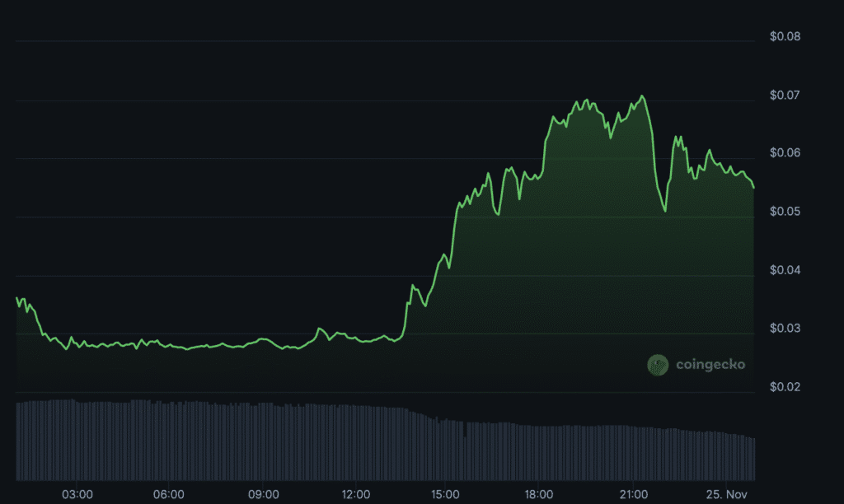Click the 09:00 time axis label

[x=263, y=494]
